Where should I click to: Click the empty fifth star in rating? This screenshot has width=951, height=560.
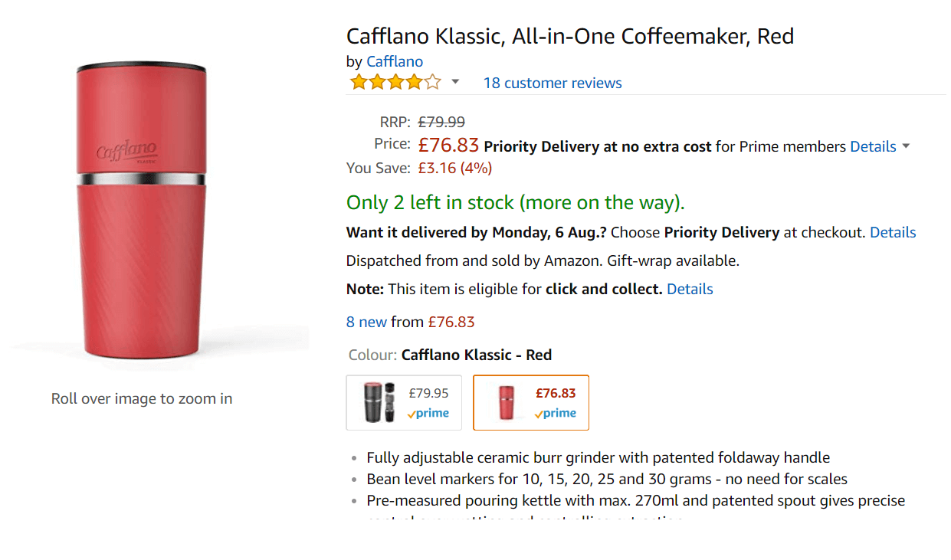click(433, 82)
